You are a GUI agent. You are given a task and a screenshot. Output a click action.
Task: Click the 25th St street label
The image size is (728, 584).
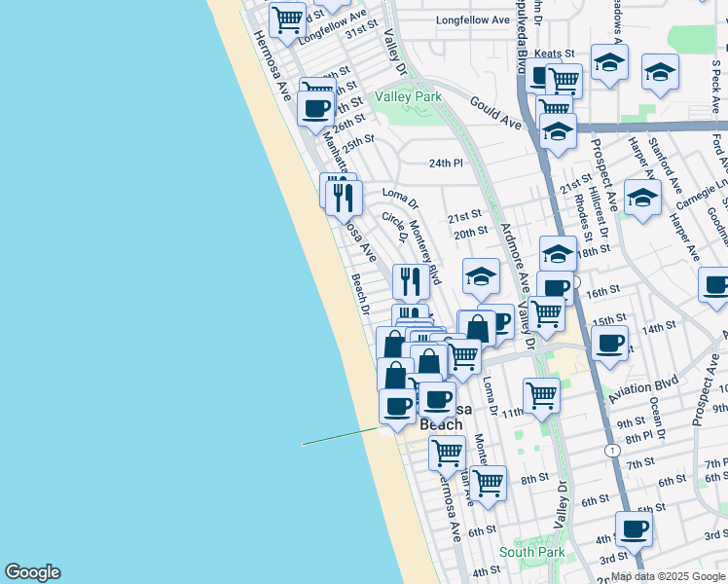pos(358,144)
